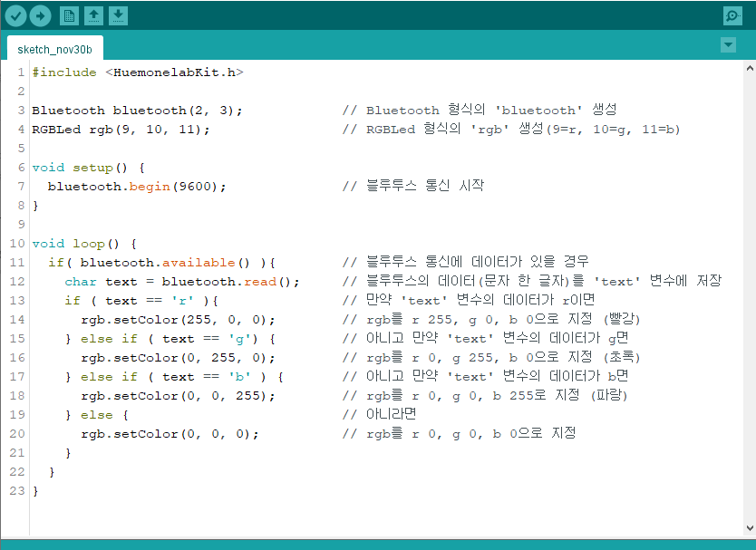Click 'RGBLed rgb(9, 10, 11);' on line 4
This screenshot has width=756, height=550.
click(x=121, y=130)
